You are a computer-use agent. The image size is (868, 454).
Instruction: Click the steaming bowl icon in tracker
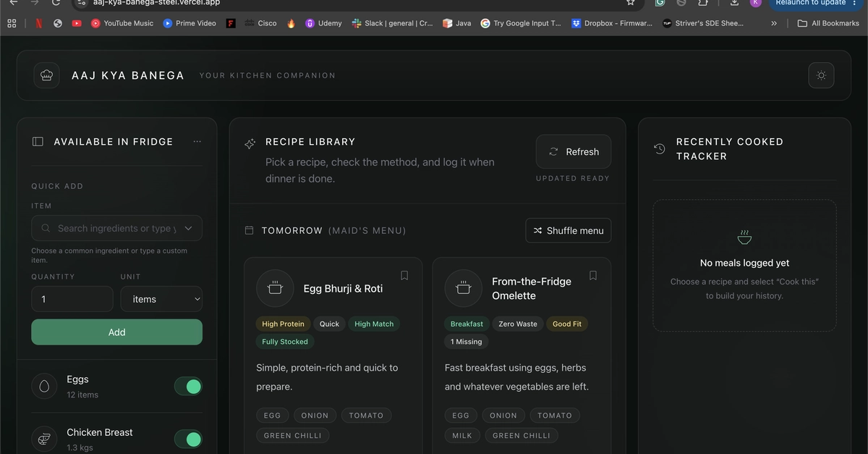coord(744,237)
